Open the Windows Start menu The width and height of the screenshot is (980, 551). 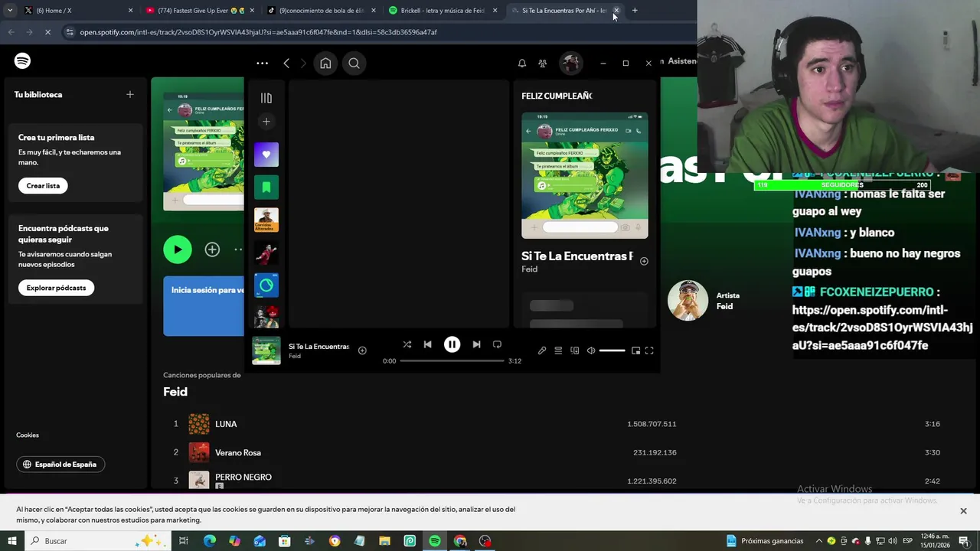[11, 541]
